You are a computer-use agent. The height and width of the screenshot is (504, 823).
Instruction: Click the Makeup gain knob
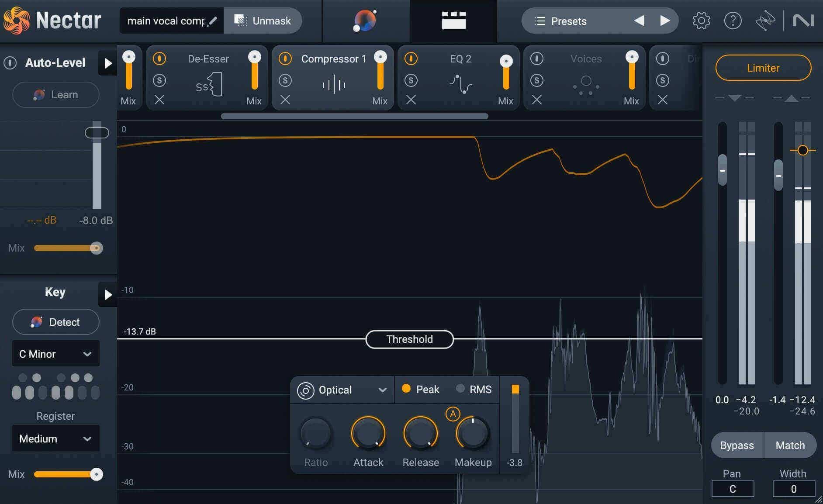pyautogui.click(x=473, y=434)
